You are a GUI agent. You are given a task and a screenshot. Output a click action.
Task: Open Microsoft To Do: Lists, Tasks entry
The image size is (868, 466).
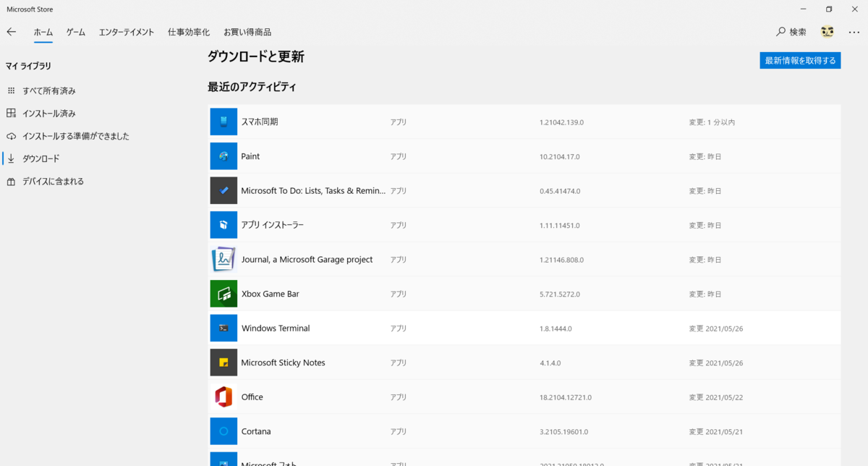point(313,190)
